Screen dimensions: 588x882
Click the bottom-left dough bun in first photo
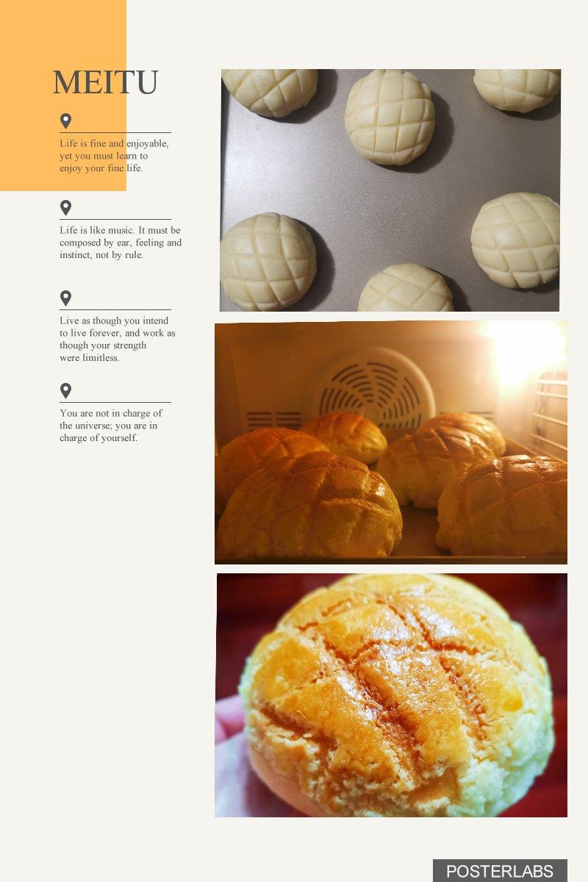coord(268,262)
